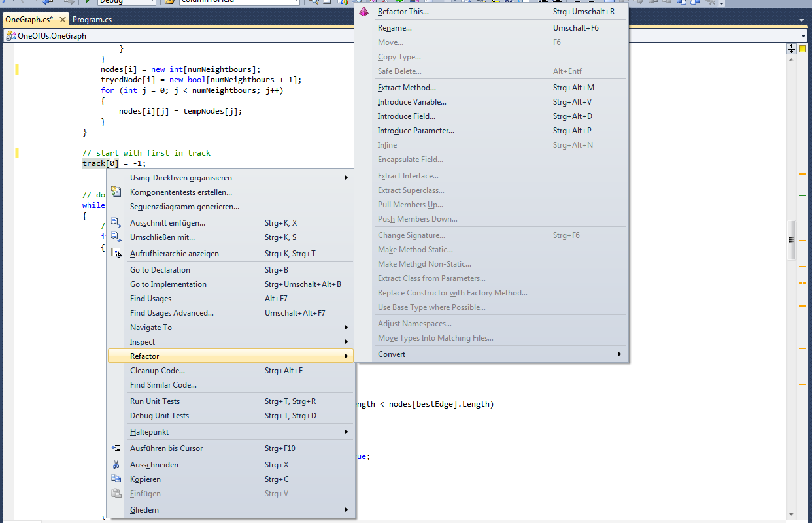Click the scissors icon for Ausschneiden
This screenshot has height=523, width=812.
tap(116, 464)
